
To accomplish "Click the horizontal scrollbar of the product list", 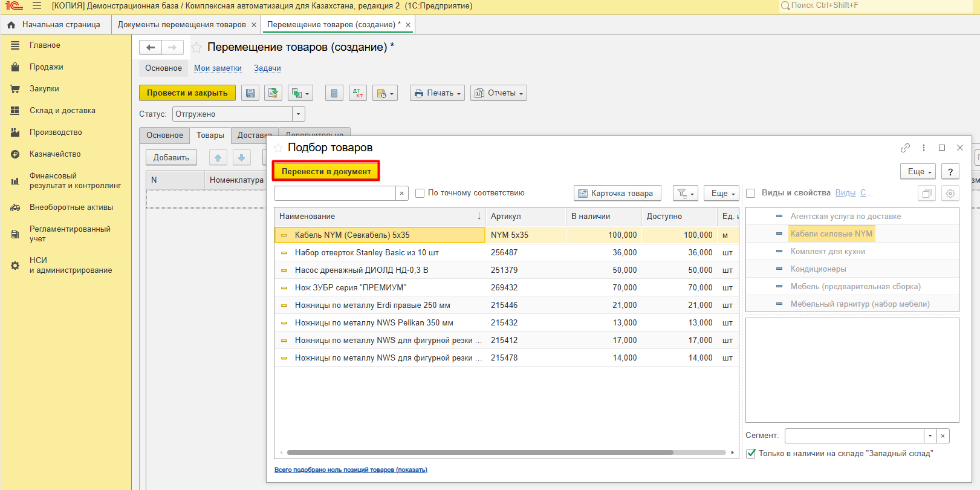I will [479, 452].
